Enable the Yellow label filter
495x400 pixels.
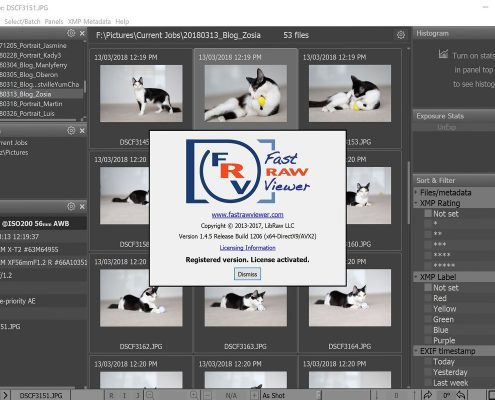(428, 309)
